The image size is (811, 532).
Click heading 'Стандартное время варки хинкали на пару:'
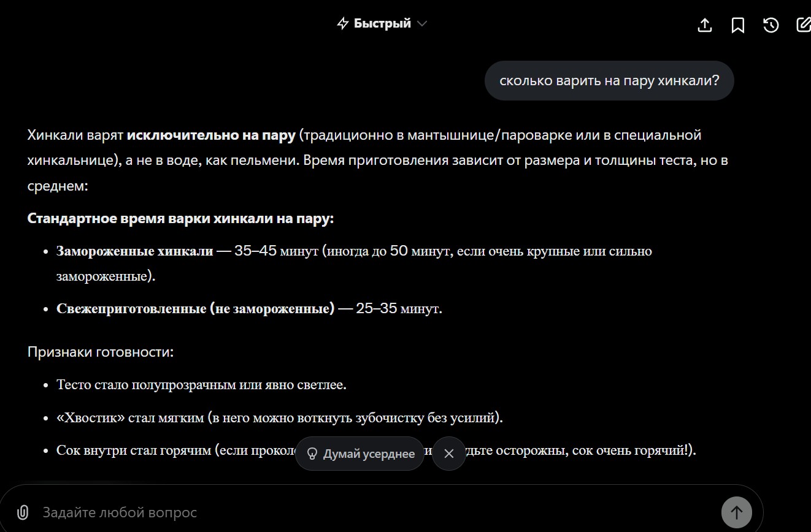180,219
